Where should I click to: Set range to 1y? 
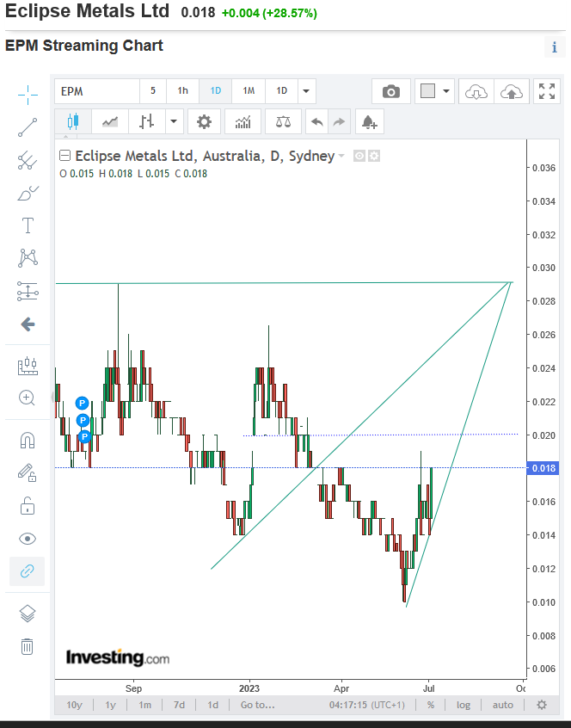(110, 705)
